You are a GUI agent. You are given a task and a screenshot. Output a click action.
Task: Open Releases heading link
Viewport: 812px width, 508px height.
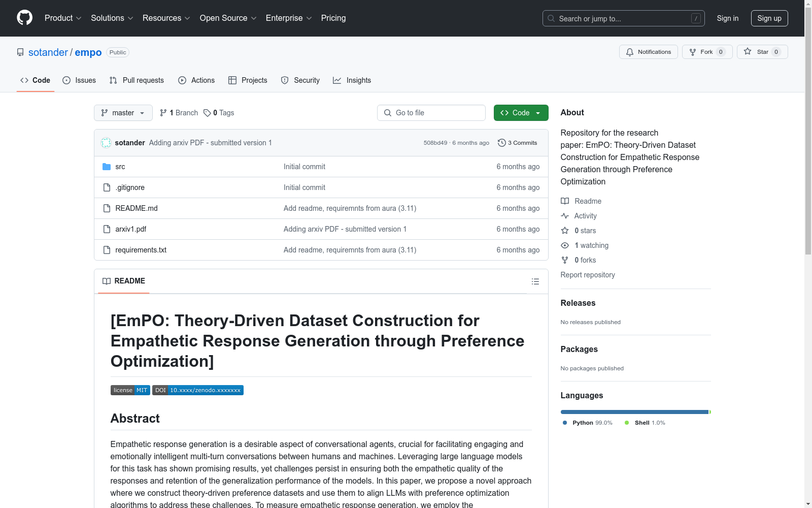[x=578, y=303]
